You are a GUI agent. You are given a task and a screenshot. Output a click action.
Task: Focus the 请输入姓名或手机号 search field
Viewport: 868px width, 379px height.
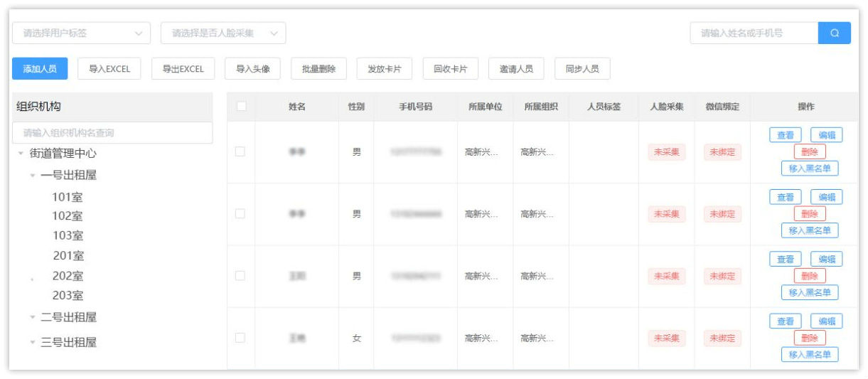754,33
